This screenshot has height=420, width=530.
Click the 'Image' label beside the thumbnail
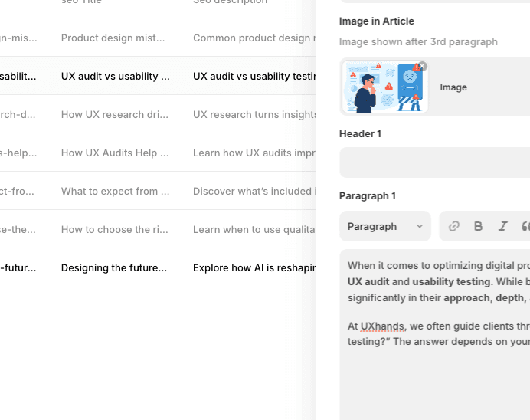(x=453, y=87)
